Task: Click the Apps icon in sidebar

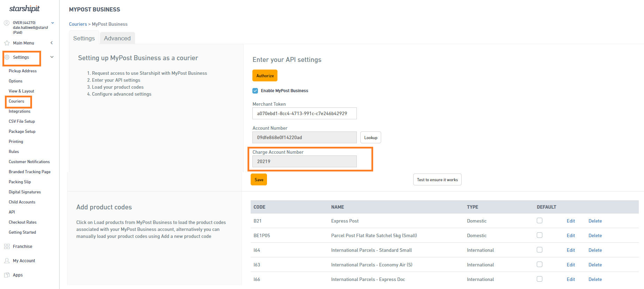Action: click(x=7, y=275)
